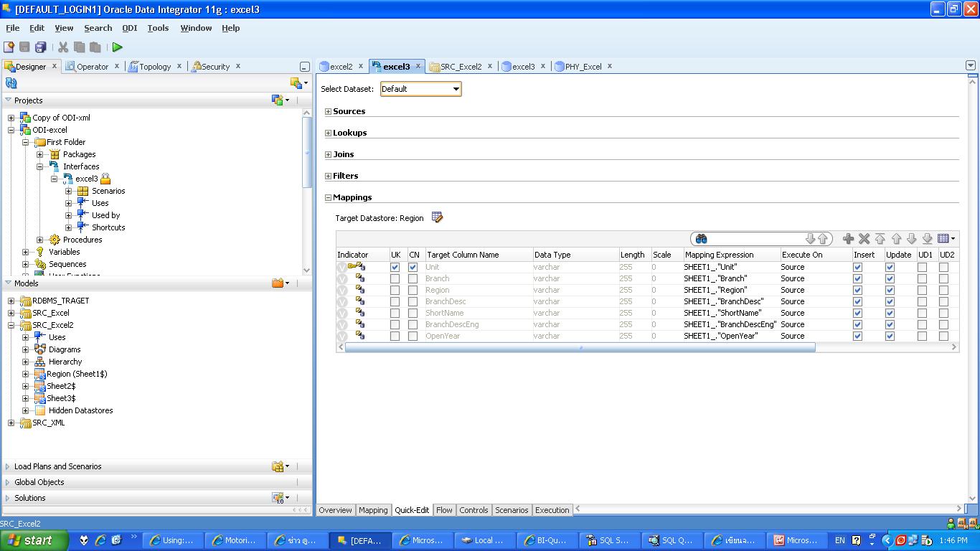980x551 pixels.
Task: Expand the Lookups section
Action: (329, 133)
